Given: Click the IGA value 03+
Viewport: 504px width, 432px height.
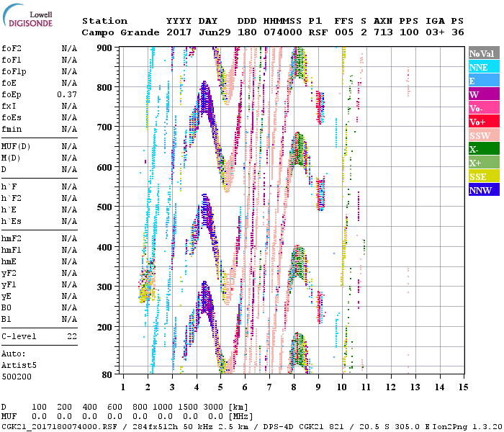Looking at the screenshot, I should [x=435, y=32].
